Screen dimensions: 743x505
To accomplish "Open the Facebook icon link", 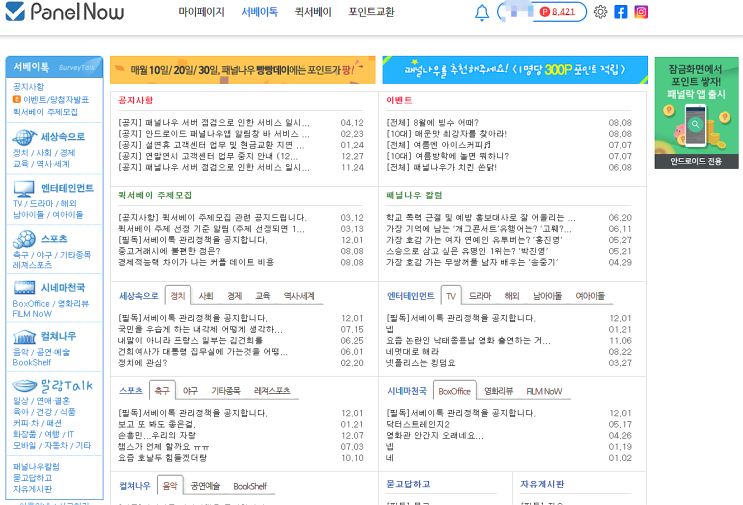I will coord(620,12).
